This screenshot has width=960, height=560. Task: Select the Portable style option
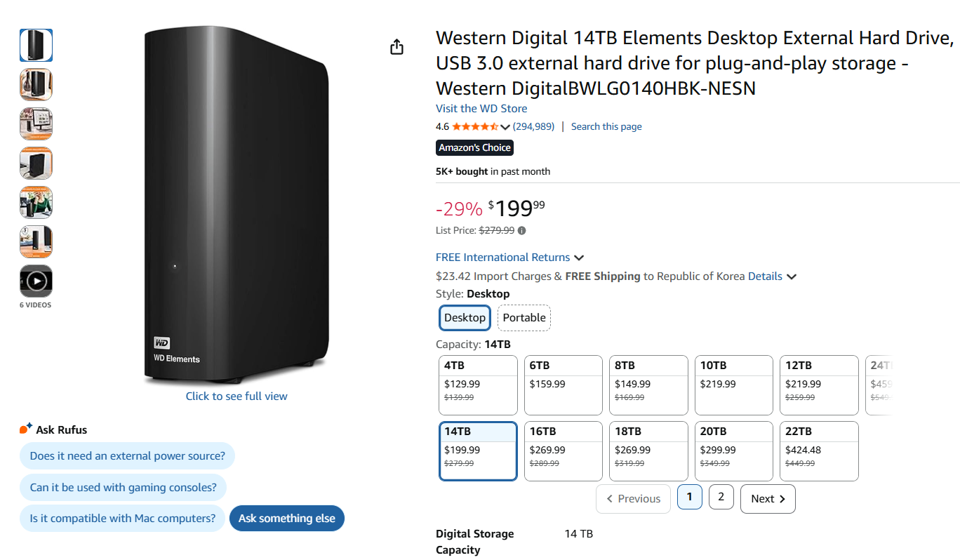pos(524,317)
